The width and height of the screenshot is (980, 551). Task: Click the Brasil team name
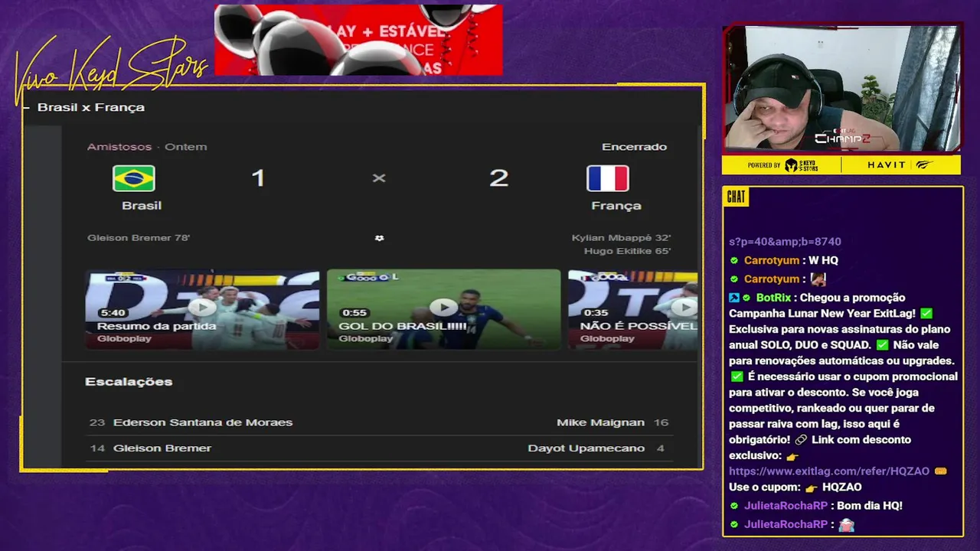pos(142,205)
